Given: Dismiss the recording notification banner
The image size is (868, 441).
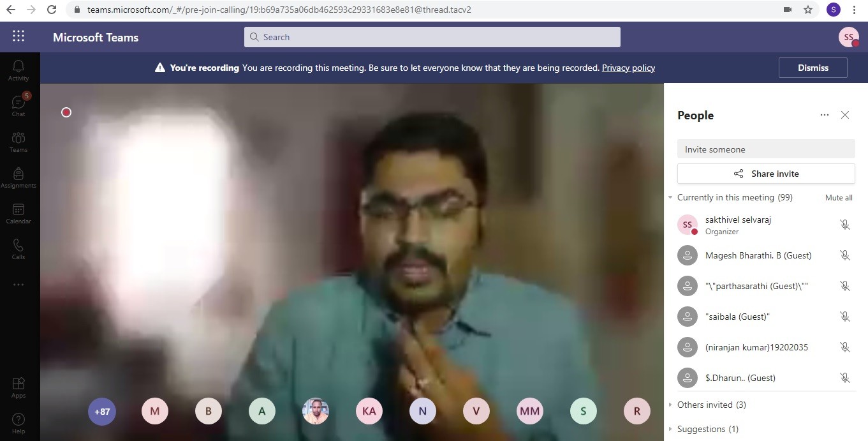Looking at the screenshot, I should 813,68.
